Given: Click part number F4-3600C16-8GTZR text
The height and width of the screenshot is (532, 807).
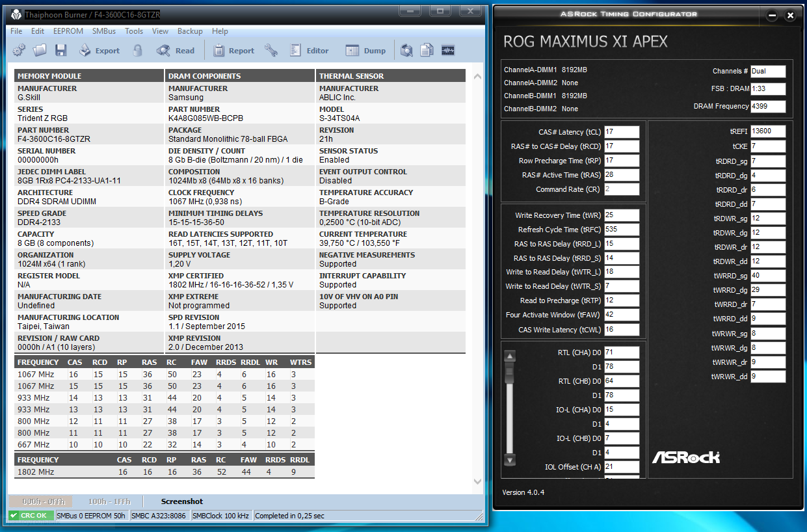Looking at the screenshot, I should click(54, 139).
